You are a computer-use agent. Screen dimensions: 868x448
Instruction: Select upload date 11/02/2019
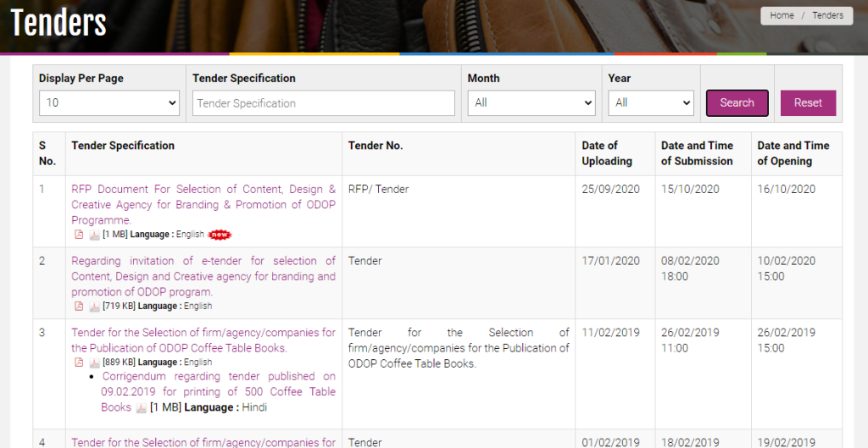tap(610, 333)
